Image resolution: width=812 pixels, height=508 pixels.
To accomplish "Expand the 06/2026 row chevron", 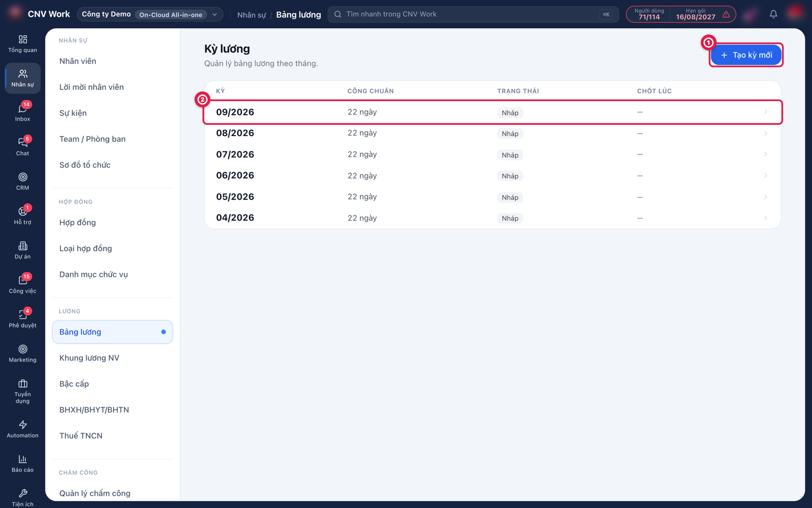I will pos(765,176).
